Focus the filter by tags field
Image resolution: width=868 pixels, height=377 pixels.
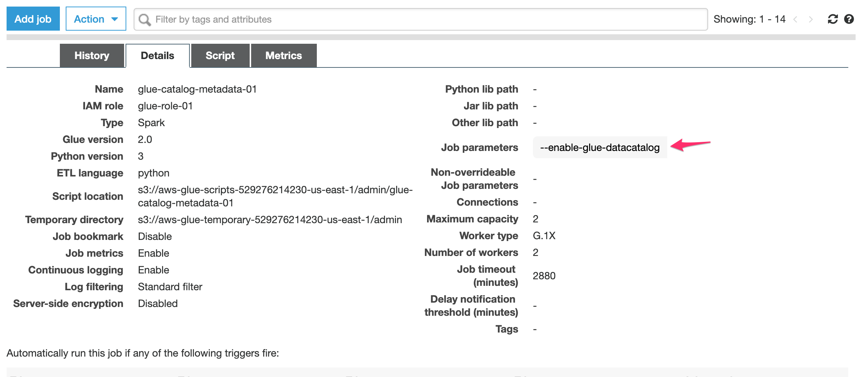(x=420, y=19)
